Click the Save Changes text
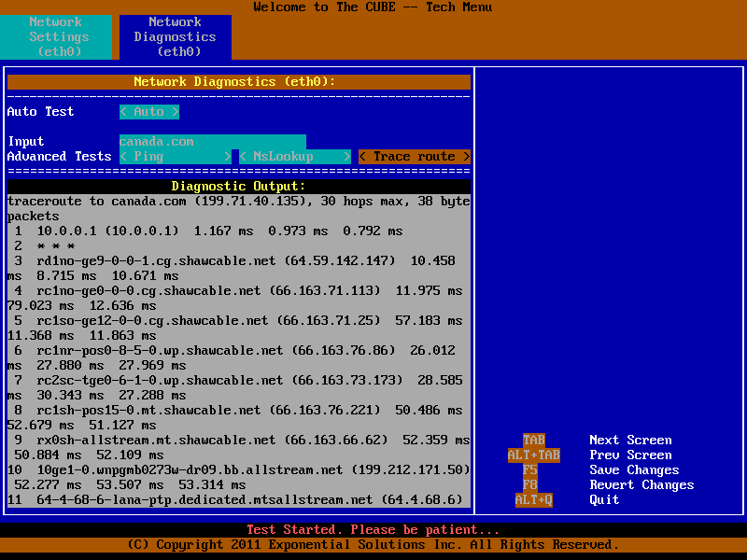 coord(634,470)
